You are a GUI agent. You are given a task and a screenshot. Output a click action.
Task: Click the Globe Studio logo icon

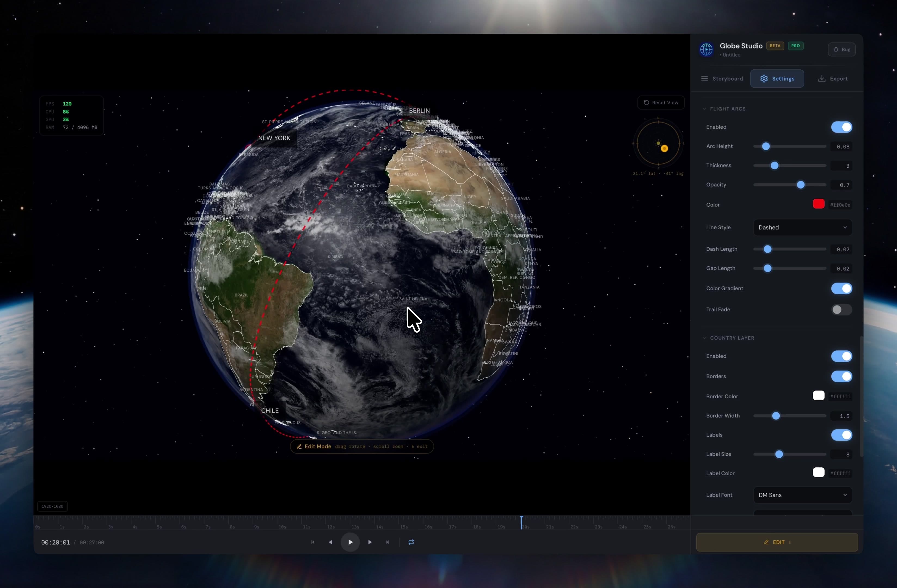click(707, 49)
